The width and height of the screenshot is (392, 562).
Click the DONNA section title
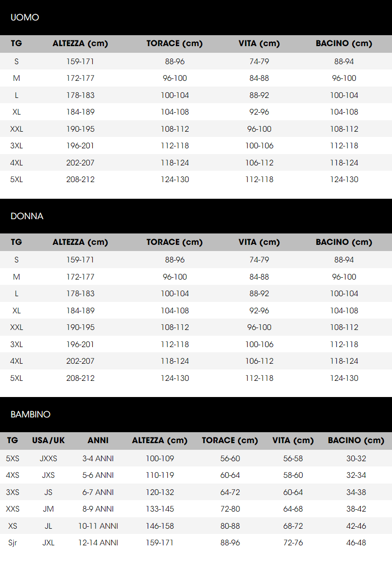[27, 216]
